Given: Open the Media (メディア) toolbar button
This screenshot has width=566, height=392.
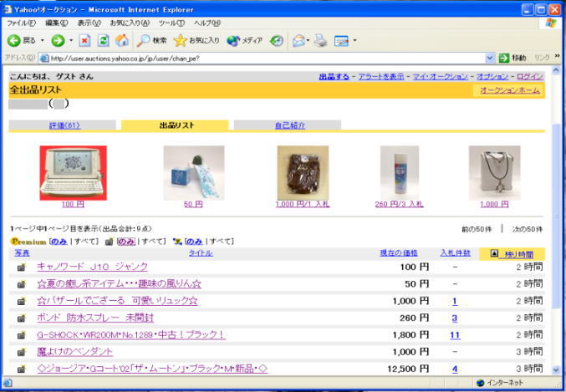Looking at the screenshot, I should click(245, 40).
